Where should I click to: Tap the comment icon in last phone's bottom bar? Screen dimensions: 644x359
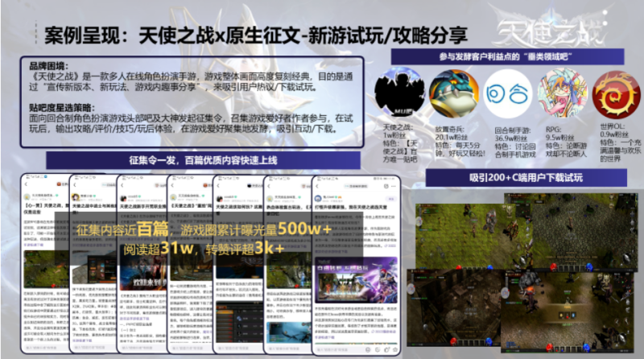coord(378,349)
